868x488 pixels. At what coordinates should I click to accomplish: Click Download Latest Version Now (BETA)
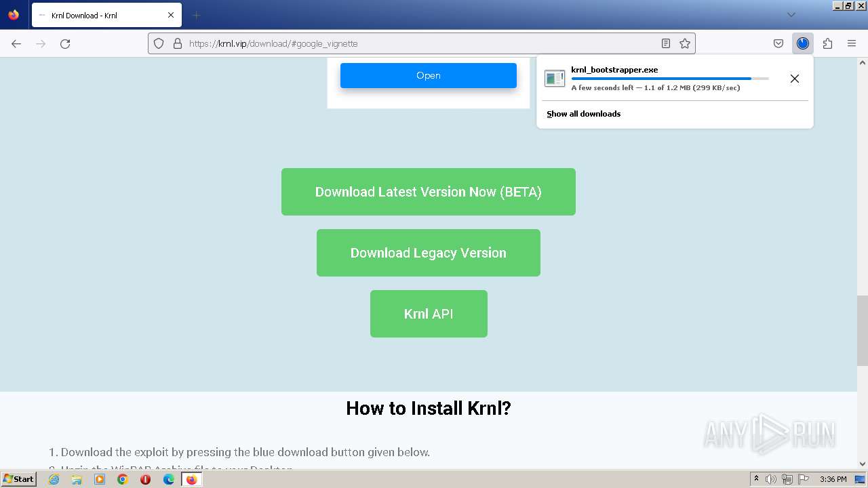click(429, 192)
